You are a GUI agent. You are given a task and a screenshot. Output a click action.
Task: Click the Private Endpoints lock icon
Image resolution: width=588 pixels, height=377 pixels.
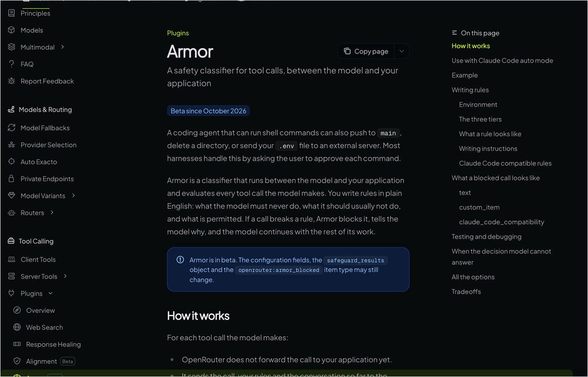[x=12, y=179]
